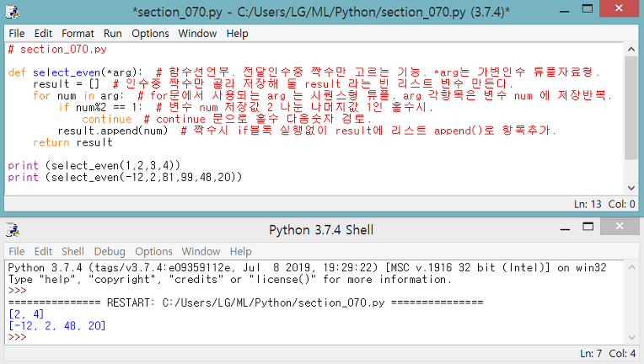644x364 pixels.
Task: Open the editor's Help menu
Action: click(x=237, y=34)
